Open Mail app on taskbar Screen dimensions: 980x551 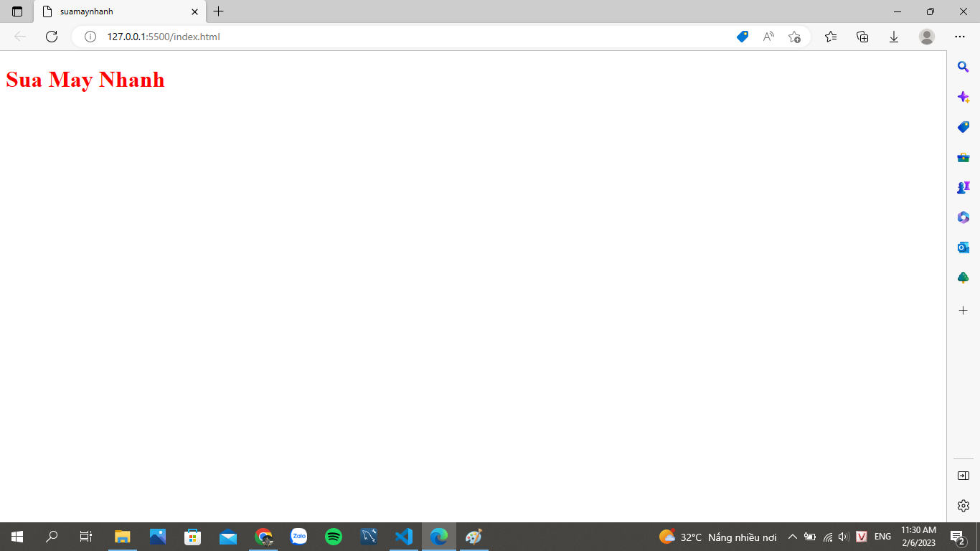coord(228,537)
